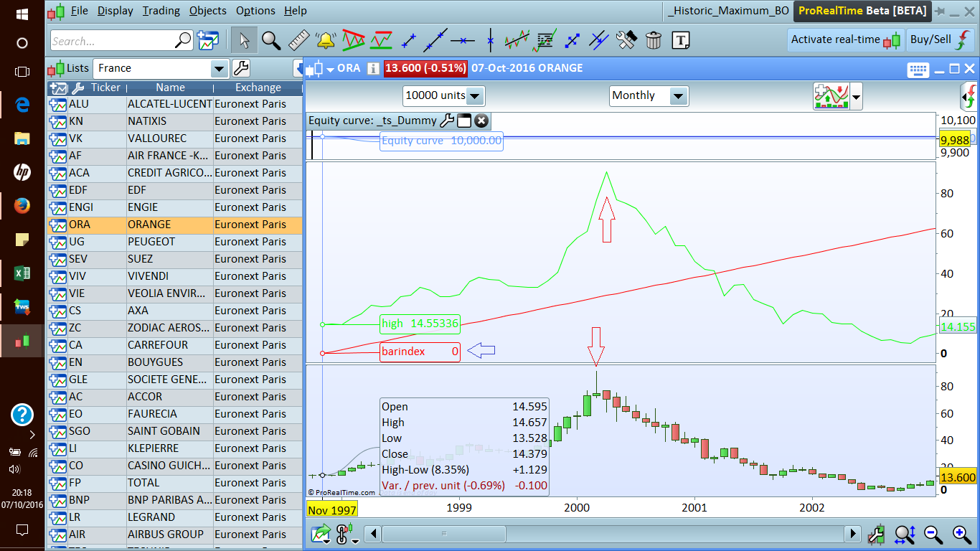Open Microsoft Edge from the taskbar
The width and height of the screenshot is (980, 551).
[22, 105]
